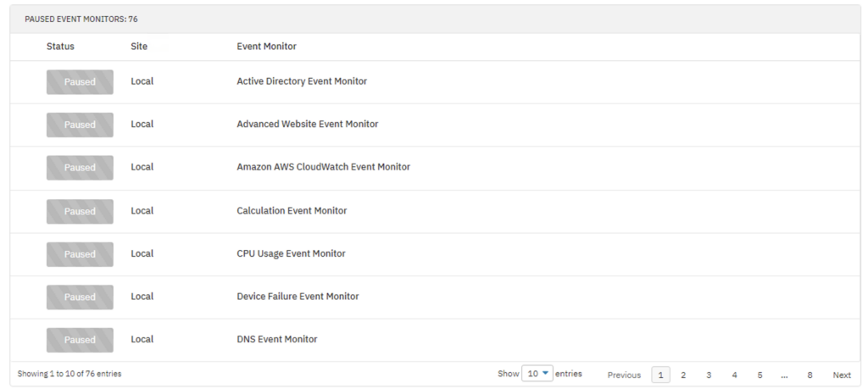Click Paused badge for CPU Usage Event Monitor

coord(80,254)
